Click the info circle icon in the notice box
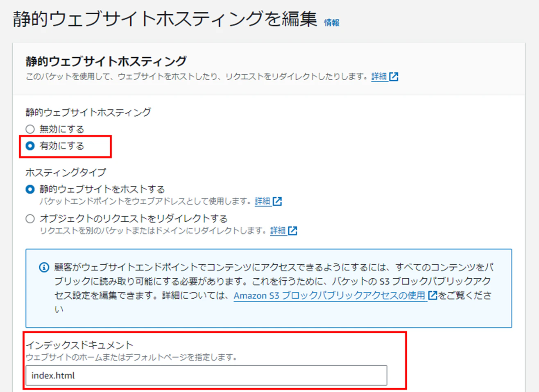 (x=44, y=267)
